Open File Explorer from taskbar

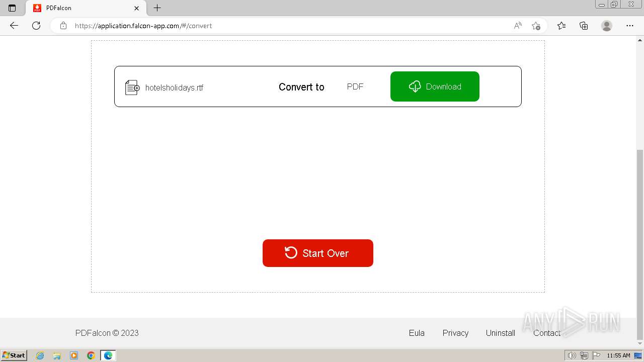click(57, 355)
